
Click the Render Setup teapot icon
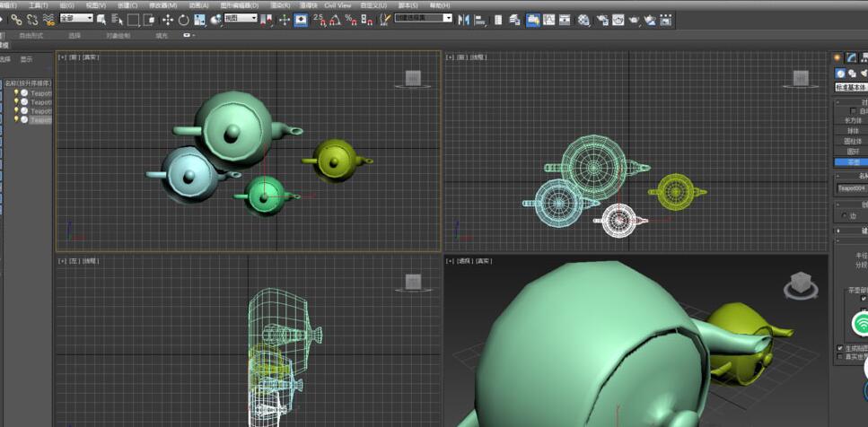click(x=601, y=19)
